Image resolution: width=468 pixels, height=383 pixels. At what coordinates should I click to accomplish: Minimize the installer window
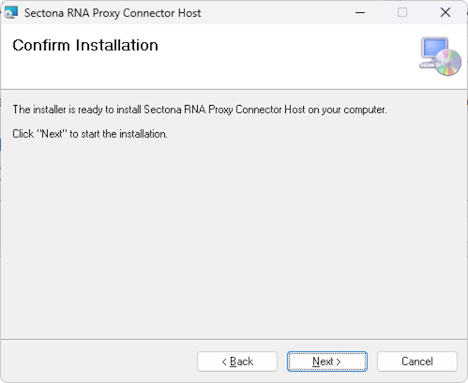click(x=360, y=13)
